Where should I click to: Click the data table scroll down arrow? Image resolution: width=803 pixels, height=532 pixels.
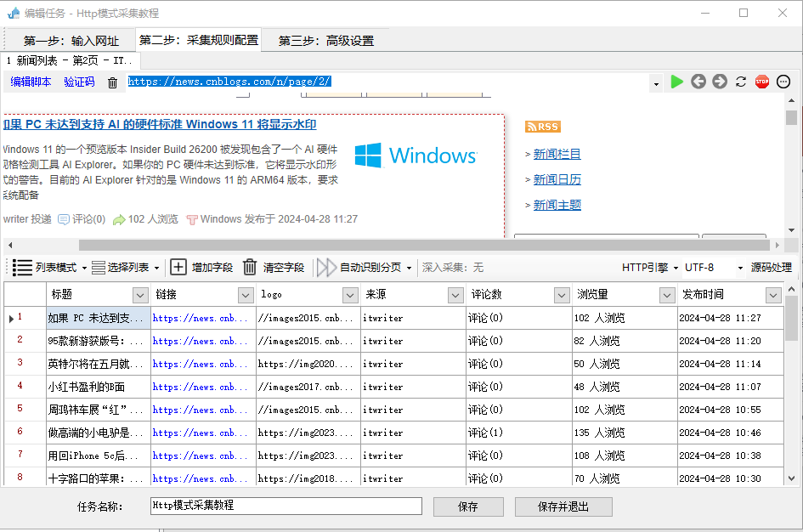point(792,478)
